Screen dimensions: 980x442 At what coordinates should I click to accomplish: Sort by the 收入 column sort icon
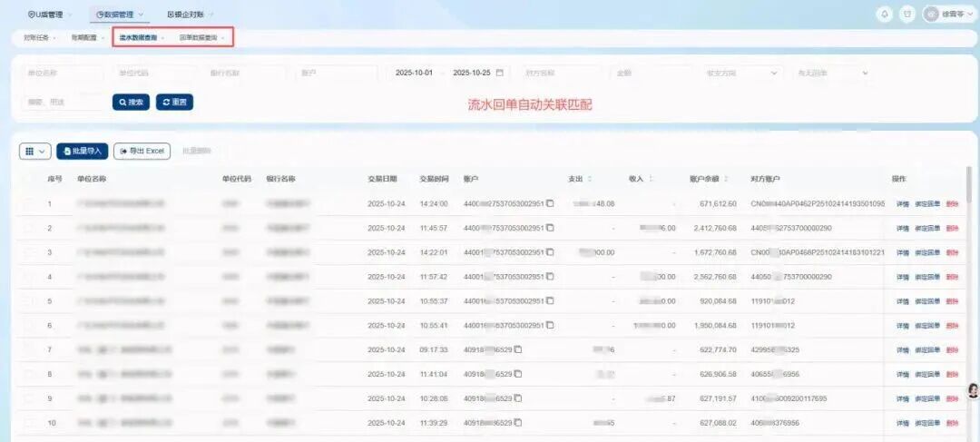point(651,179)
